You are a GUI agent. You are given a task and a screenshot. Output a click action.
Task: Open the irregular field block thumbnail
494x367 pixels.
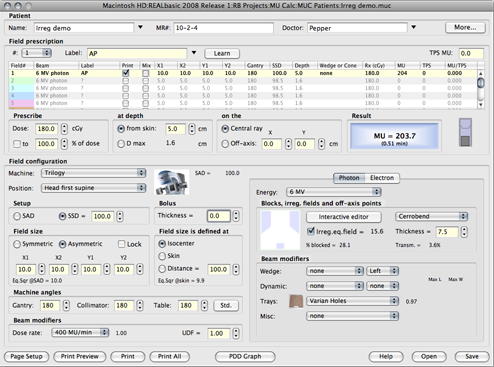tap(280, 230)
